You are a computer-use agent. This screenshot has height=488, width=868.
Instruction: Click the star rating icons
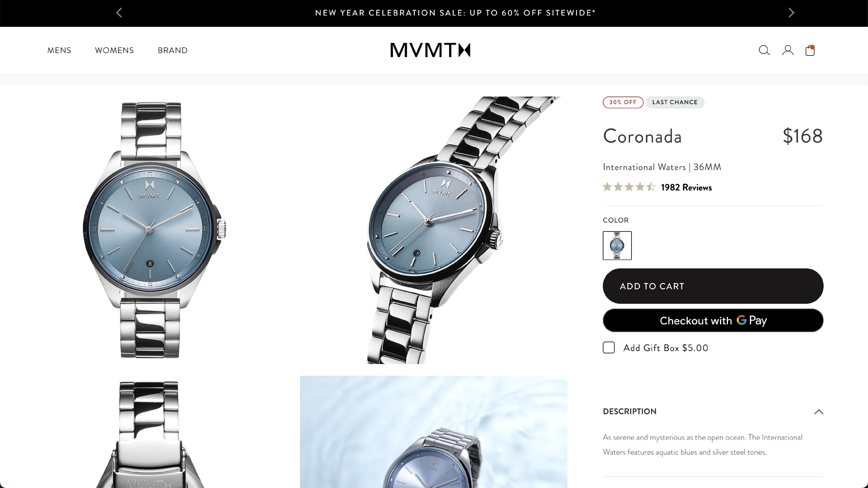pos(629,187)
